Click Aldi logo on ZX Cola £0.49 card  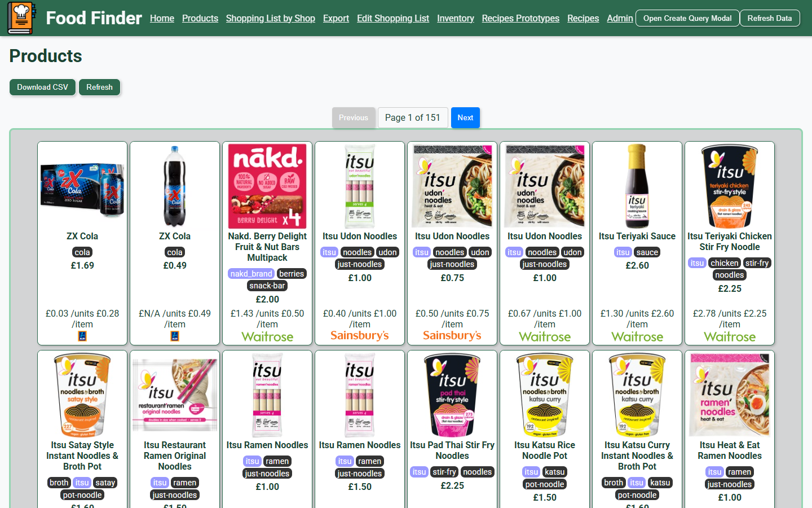(x=175, y=336)
